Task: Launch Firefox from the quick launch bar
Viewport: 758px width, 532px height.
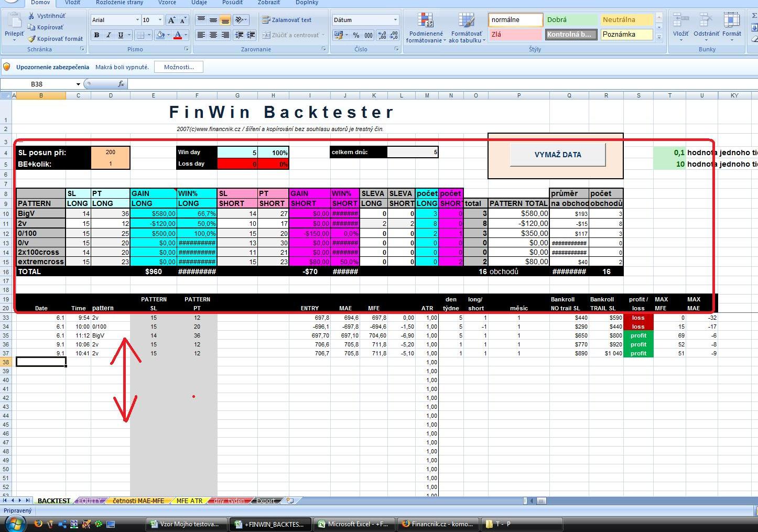Action: click(38, 524)
